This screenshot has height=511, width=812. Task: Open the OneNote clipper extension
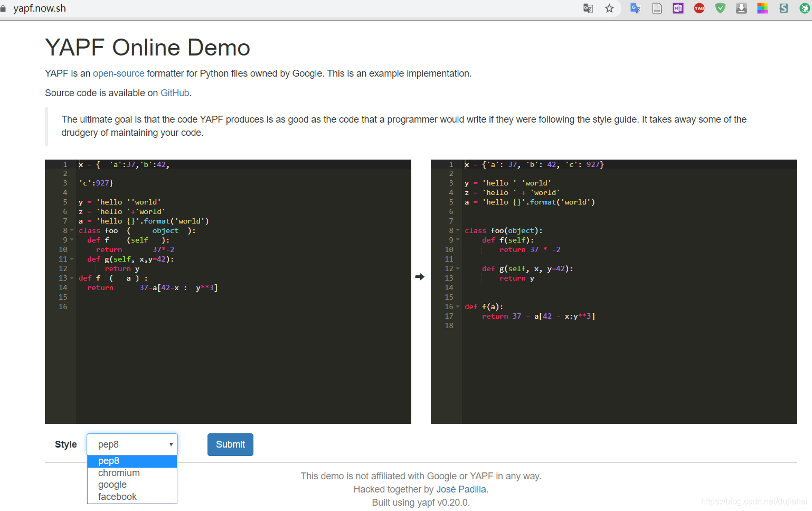[x=678, y=8]
